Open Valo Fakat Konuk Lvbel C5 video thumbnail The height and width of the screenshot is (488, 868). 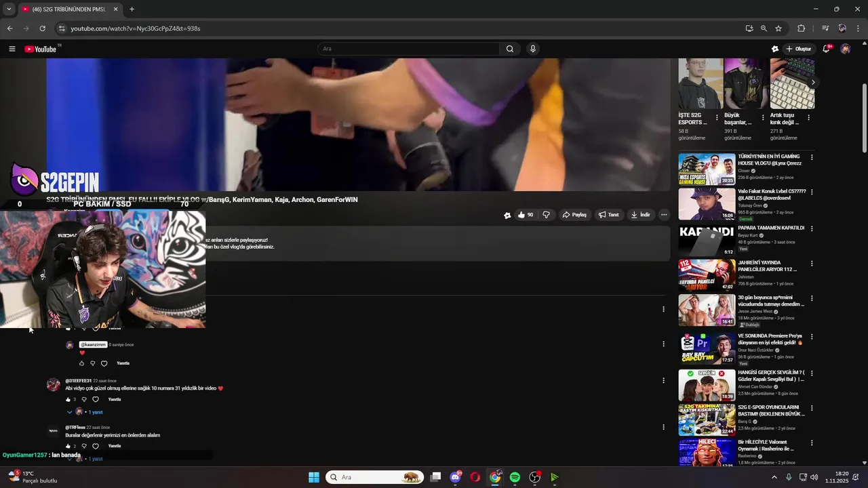pos(707,204)
